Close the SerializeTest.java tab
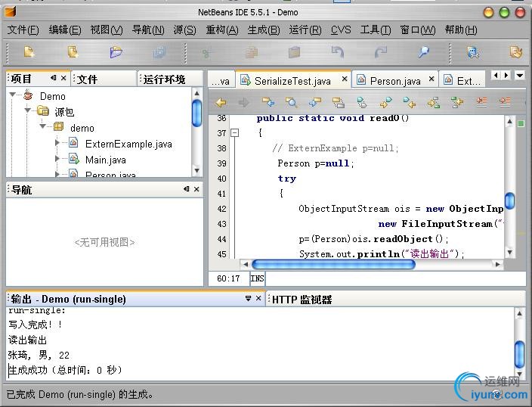 coord(345,79)
